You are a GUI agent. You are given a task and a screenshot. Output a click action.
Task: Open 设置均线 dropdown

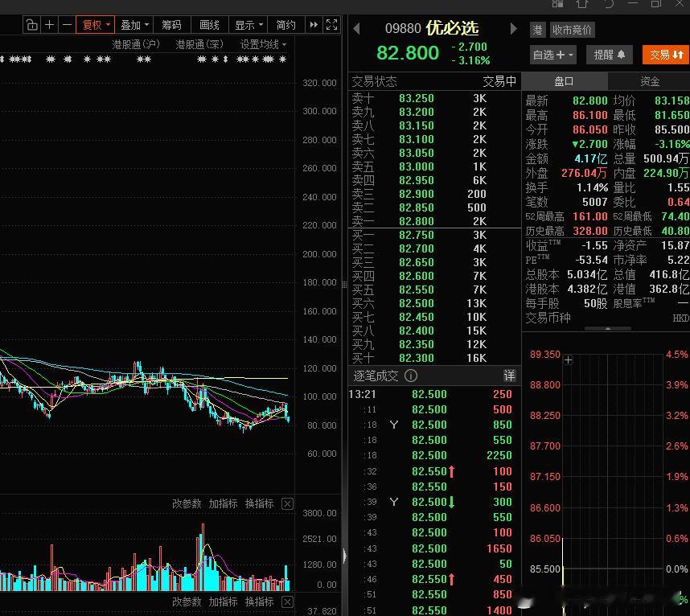pyautogui.click(x=263, y=44)
